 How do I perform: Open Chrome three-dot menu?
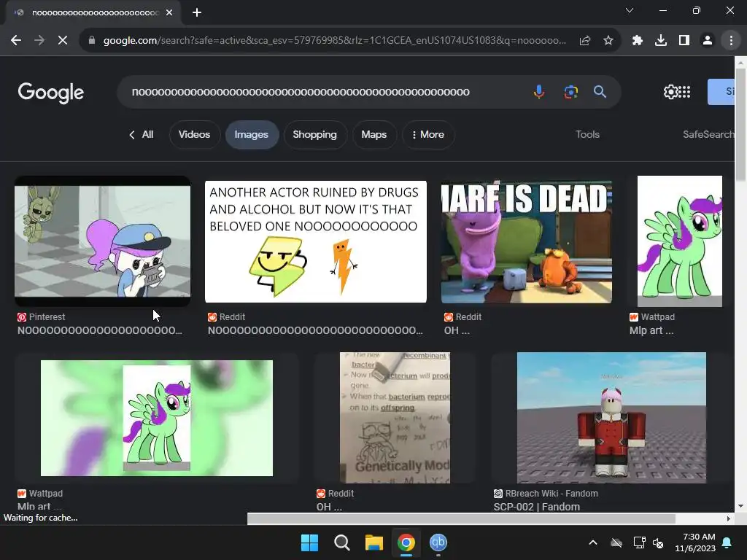pyautogui.click(x=731, y=41)
